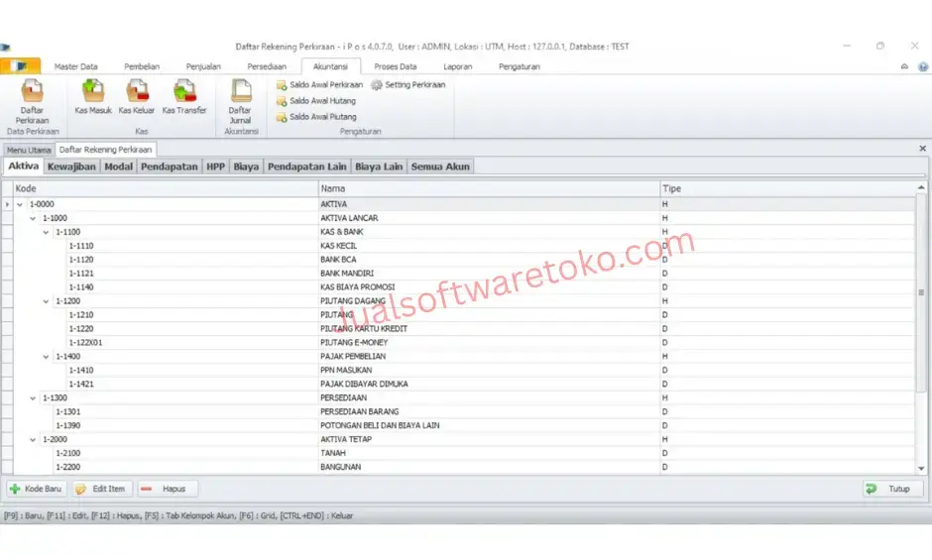Click the Hapus button
932x560 pixels.
coord(167,489)
